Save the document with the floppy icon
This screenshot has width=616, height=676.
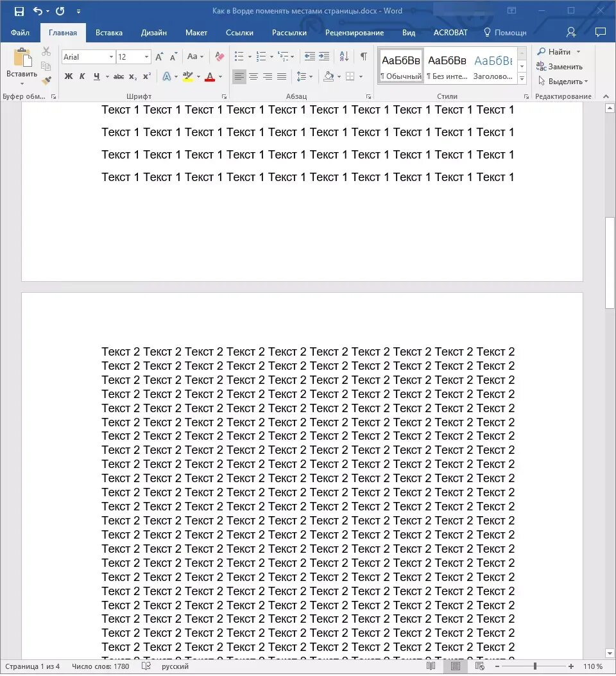coord(19,11)
